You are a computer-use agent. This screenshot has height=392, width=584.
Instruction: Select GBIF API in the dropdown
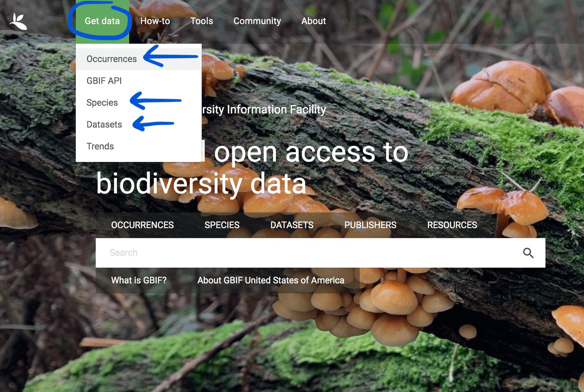click(x=104, y=81)
